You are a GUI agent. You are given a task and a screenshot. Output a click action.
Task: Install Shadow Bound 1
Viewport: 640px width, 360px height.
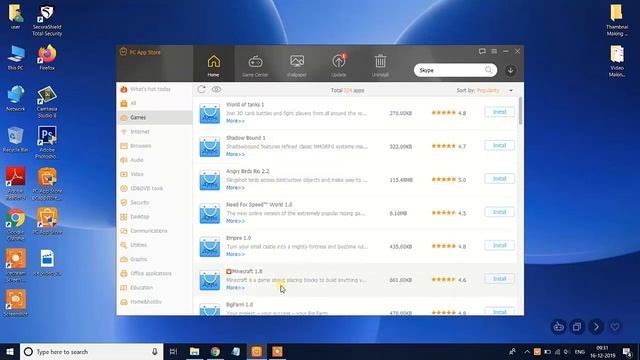(x=500, y=145)
